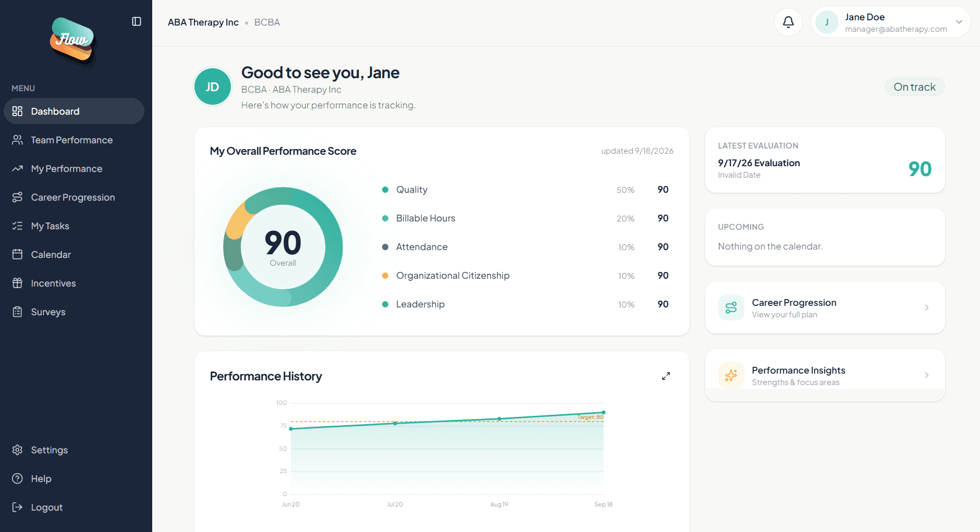980x532 pixels.
Task: Open the My Performance menu item
Action: (x=74, y=168)
